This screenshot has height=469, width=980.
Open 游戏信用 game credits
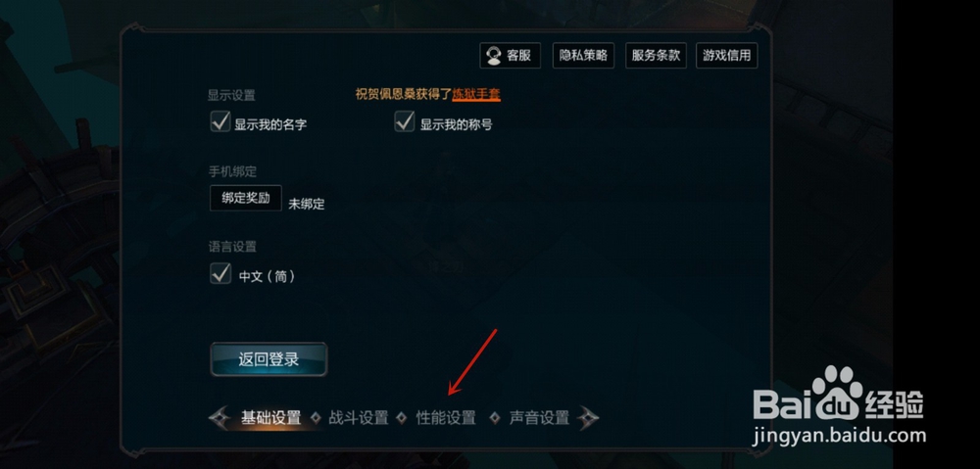(727, 56)
